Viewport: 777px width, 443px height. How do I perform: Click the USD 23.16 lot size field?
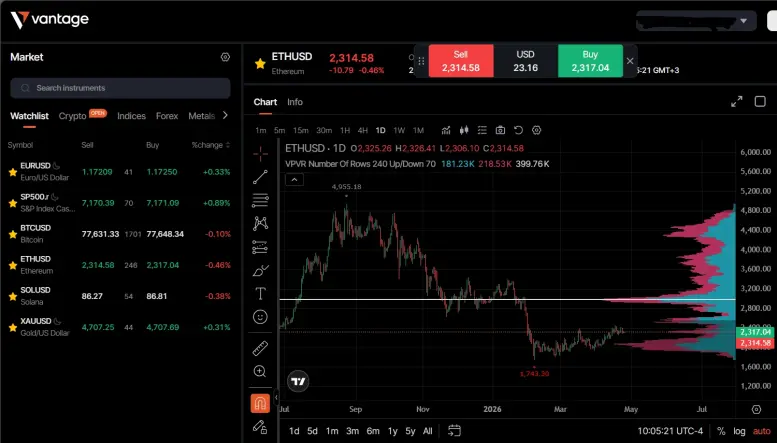(526, 61)
